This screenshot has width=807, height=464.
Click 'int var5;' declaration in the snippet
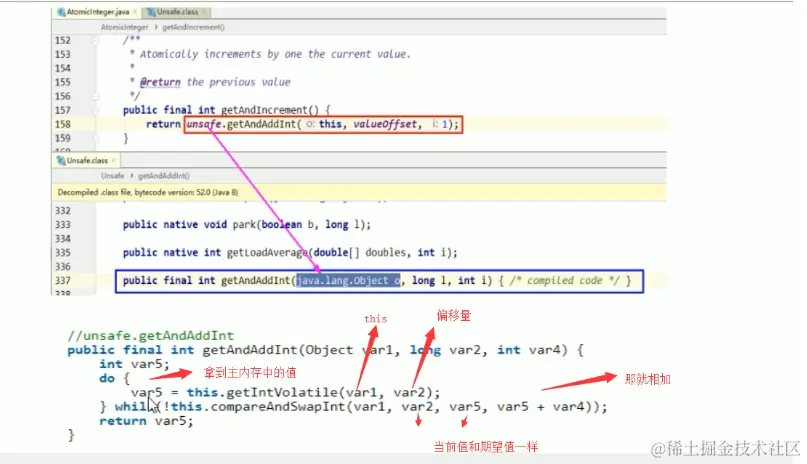[134, 364]
